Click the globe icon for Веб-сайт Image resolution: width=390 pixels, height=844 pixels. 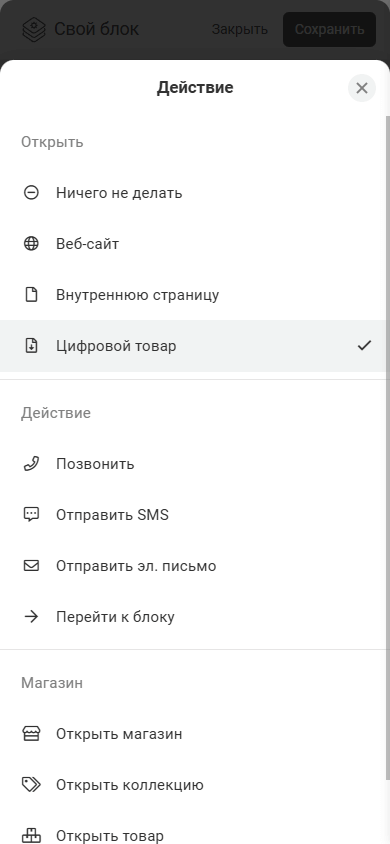pyautogui.click(x=31, y=244)
